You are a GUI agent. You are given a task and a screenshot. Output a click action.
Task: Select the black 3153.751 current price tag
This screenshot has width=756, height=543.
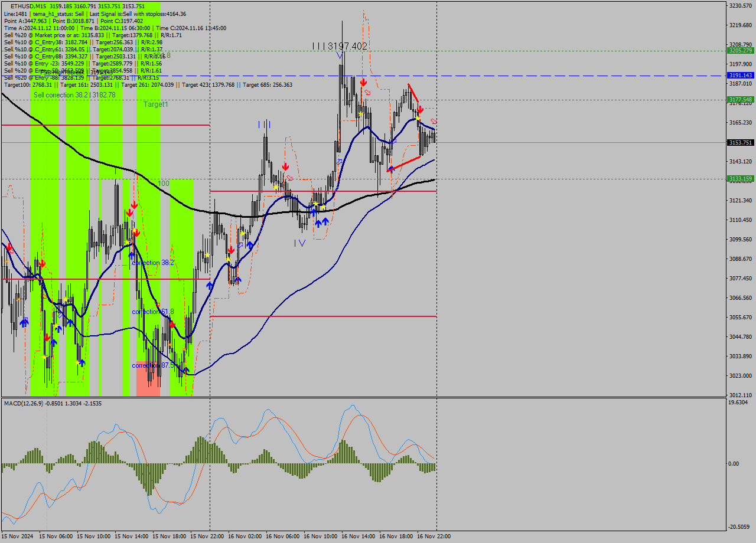pos(740,143)
